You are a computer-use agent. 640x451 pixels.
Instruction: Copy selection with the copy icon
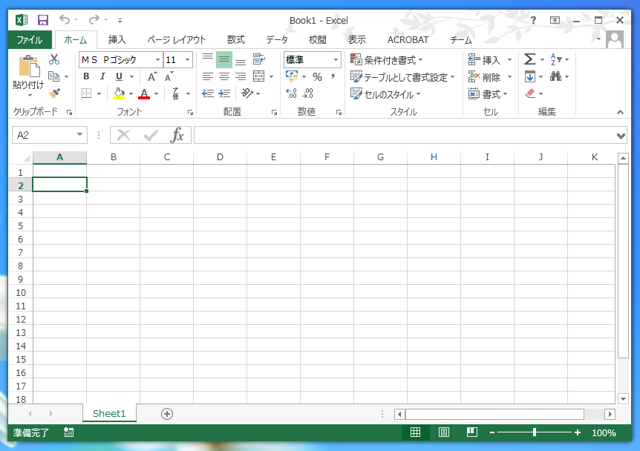point(54,76)
